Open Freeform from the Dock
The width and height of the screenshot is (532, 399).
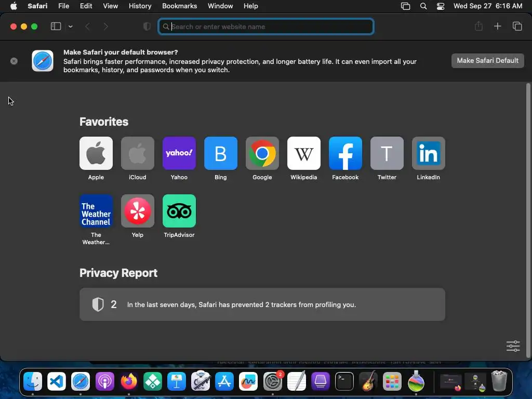coord(248,381)
